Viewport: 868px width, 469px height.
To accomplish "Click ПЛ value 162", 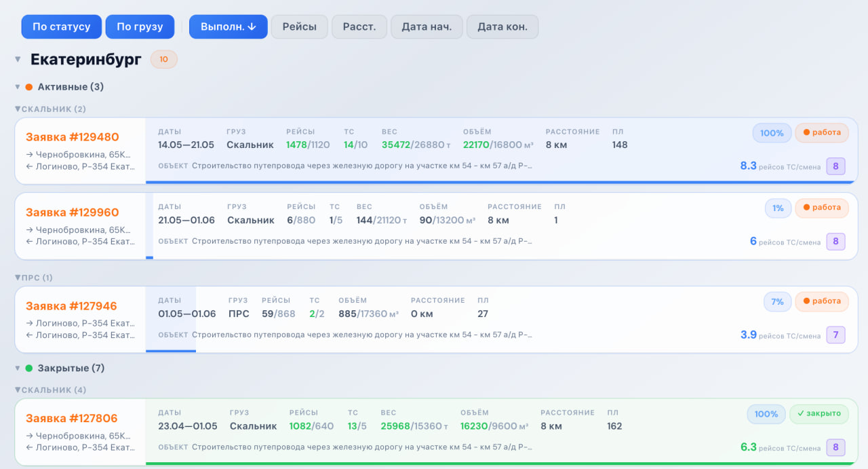I will 614,426.
